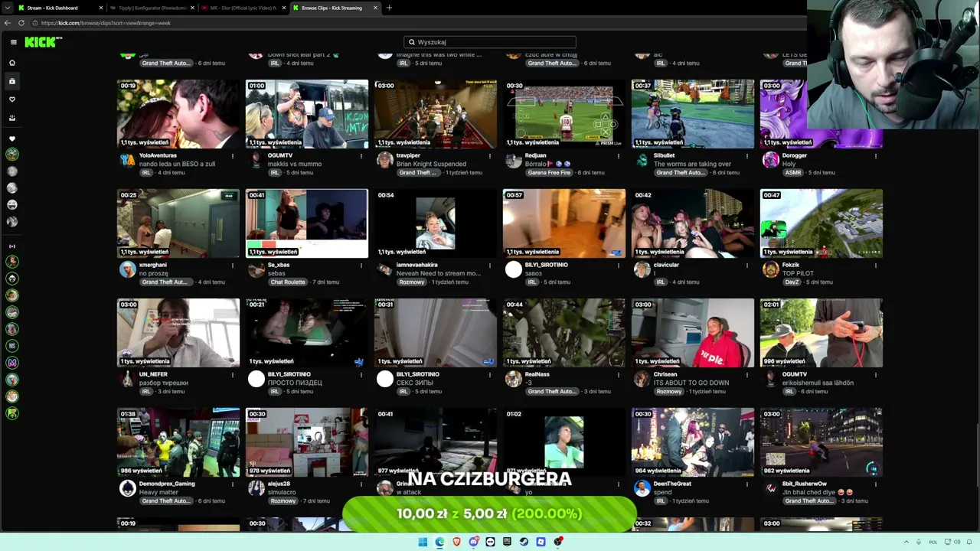Select IRL tag under OGUMTV makkis clip
The width and height of the screenshot is (980, 551).
(x=275, y=173)
